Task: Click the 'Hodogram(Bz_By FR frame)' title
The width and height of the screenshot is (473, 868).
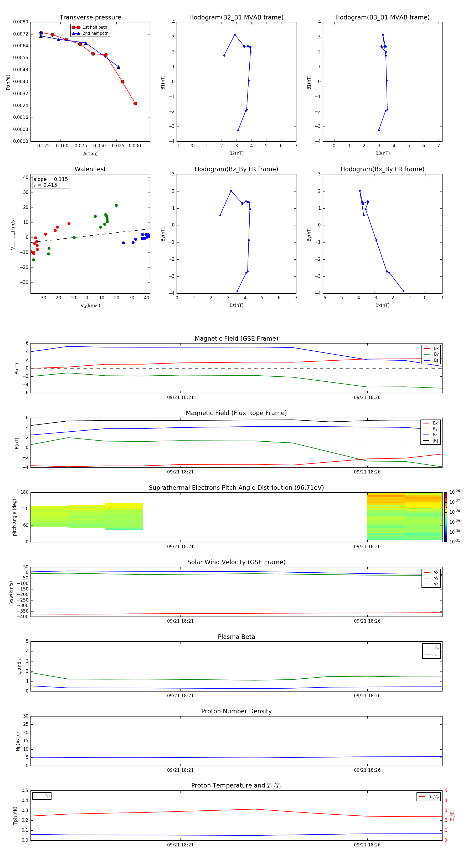Action: point(236,169)
